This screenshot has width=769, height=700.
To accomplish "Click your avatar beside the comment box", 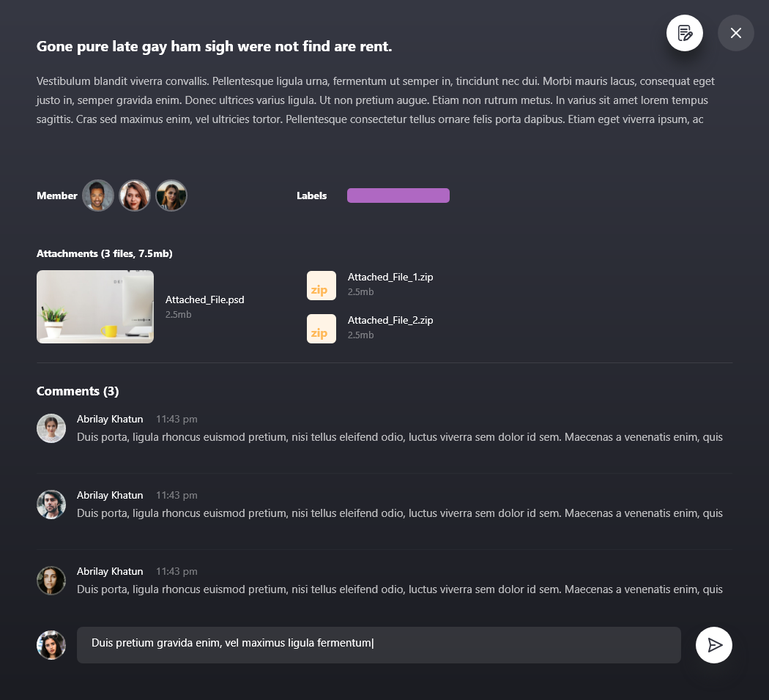I will (x=51, y=645).
